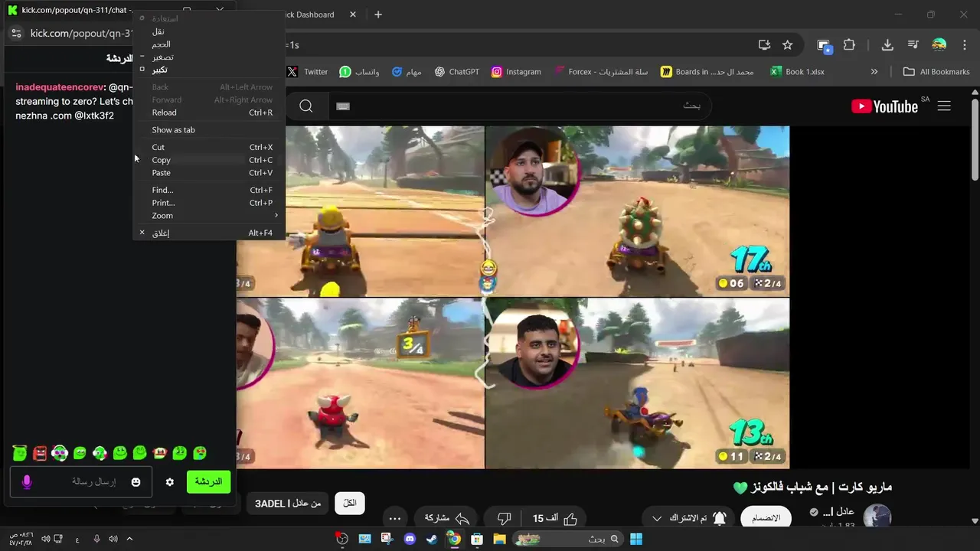Open the YouTube search magnifier icon

point(306,106)
